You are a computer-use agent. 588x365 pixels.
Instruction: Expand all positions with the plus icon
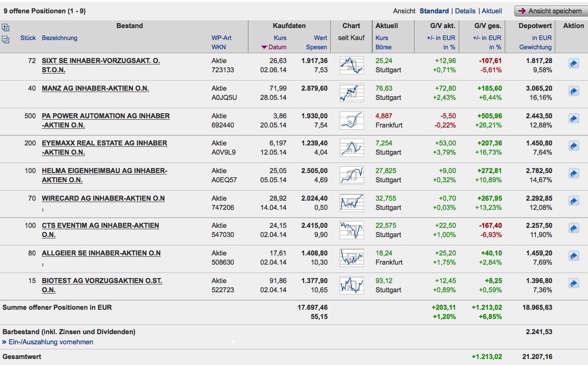6,28
